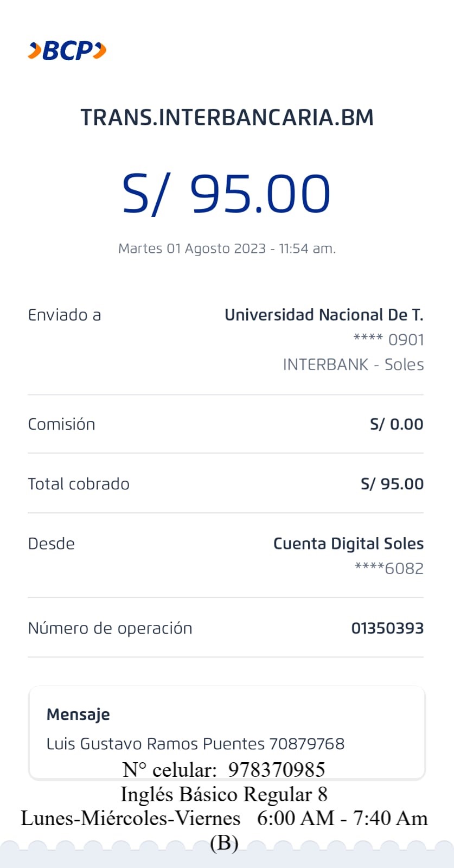Click the BCP logo
Viewport: 454px width, 868px height.
pyautogui.click(x=67, y=50)
